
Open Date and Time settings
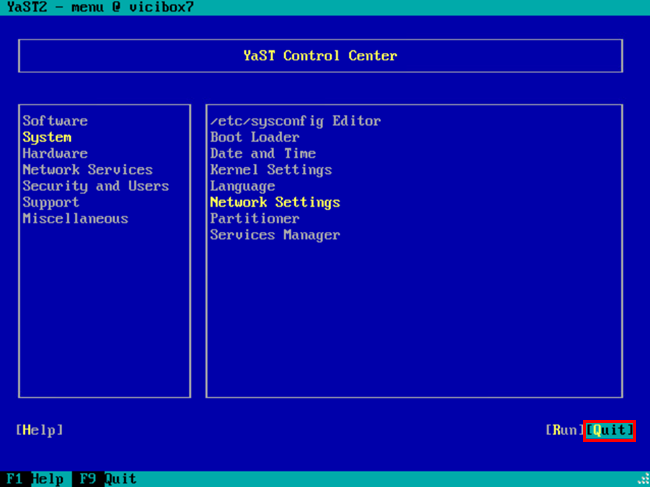263,153
